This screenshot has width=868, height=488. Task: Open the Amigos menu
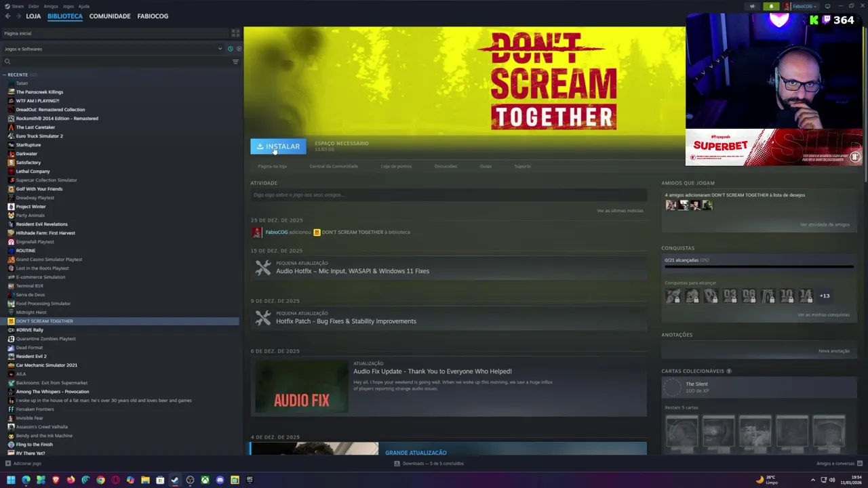[51, 6]
